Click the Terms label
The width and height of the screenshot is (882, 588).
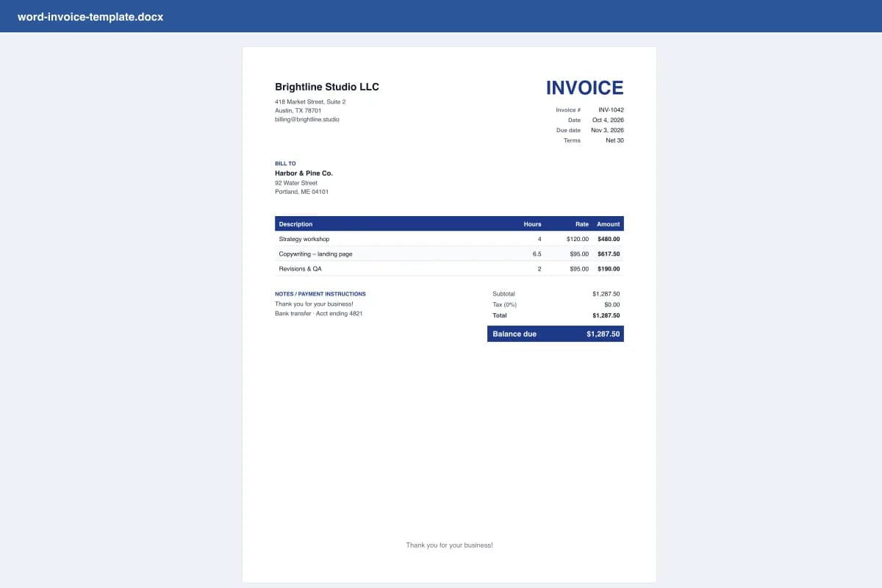(572, 140)
